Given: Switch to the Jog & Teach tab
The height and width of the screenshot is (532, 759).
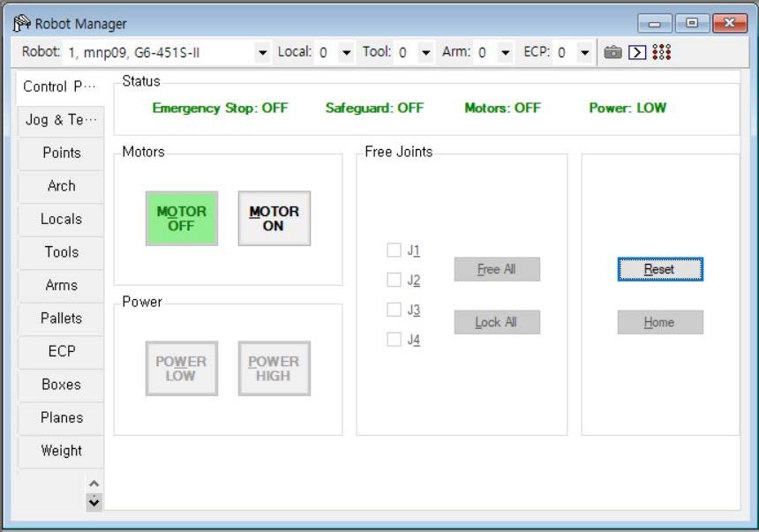Looking at the screenshot, I should [x=61, y=120].
